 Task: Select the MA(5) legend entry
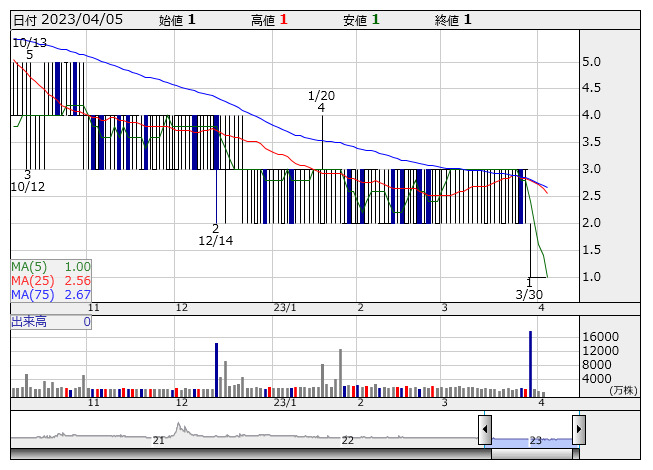(50, 267)
